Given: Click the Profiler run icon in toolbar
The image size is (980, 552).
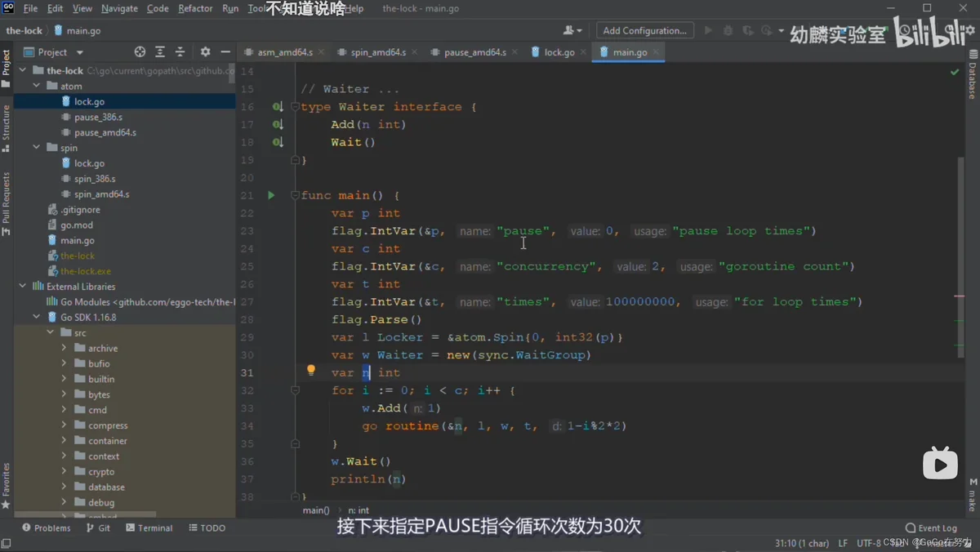Looking at the screenshot, I should pyautogui.click(x=768, y=30).
